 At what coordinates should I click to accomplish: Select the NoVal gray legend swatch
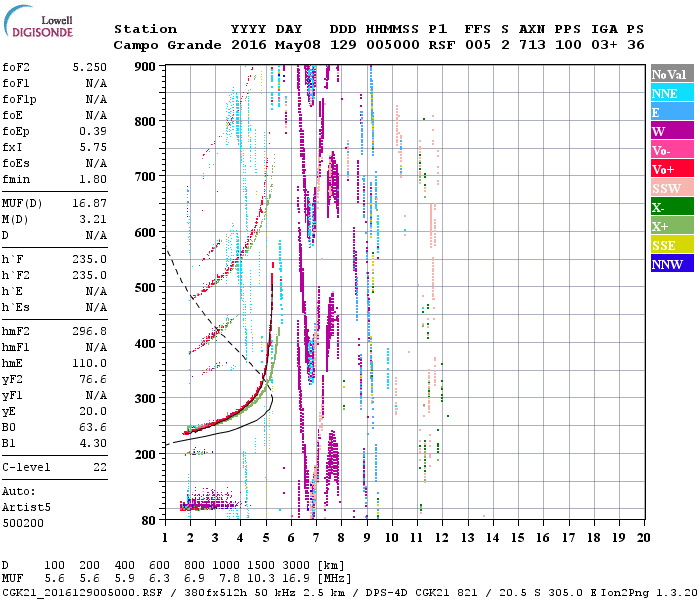coord(672,74)
